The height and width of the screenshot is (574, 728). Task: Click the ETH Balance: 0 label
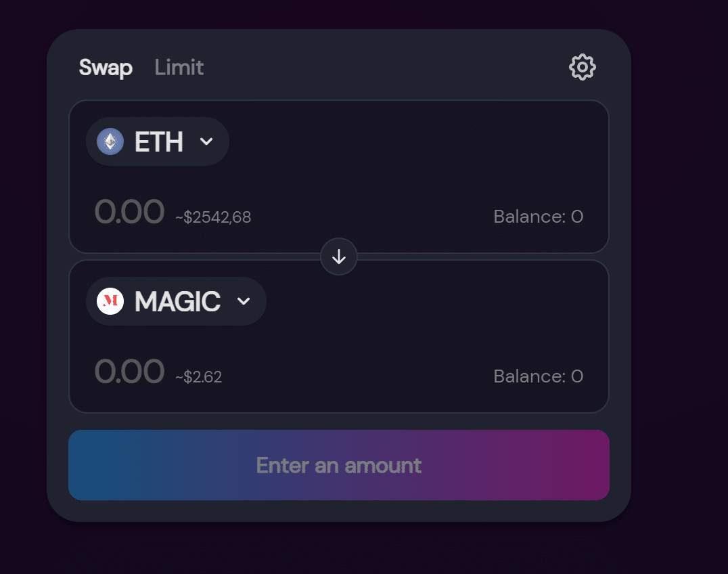pyautogui.click(x=538, y=217)
